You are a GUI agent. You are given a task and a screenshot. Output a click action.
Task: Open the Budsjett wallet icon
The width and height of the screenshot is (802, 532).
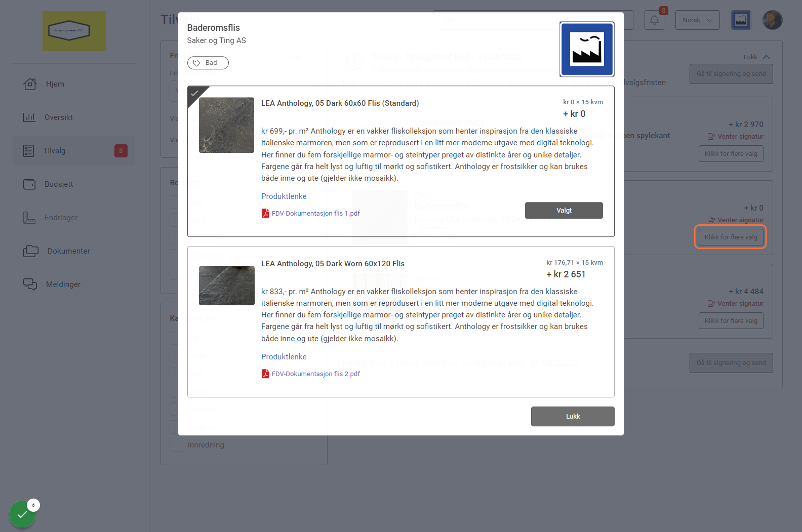click(30, 184)
